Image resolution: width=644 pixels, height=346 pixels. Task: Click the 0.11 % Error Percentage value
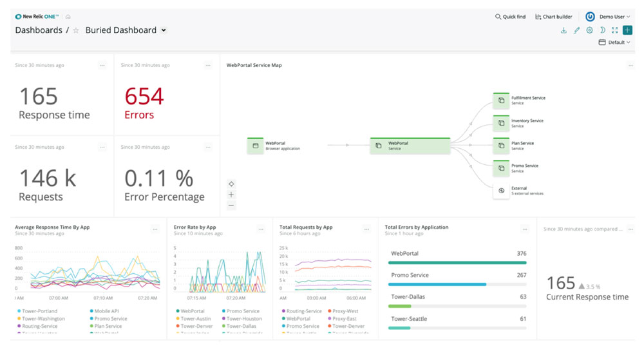(x=159, y=178)
